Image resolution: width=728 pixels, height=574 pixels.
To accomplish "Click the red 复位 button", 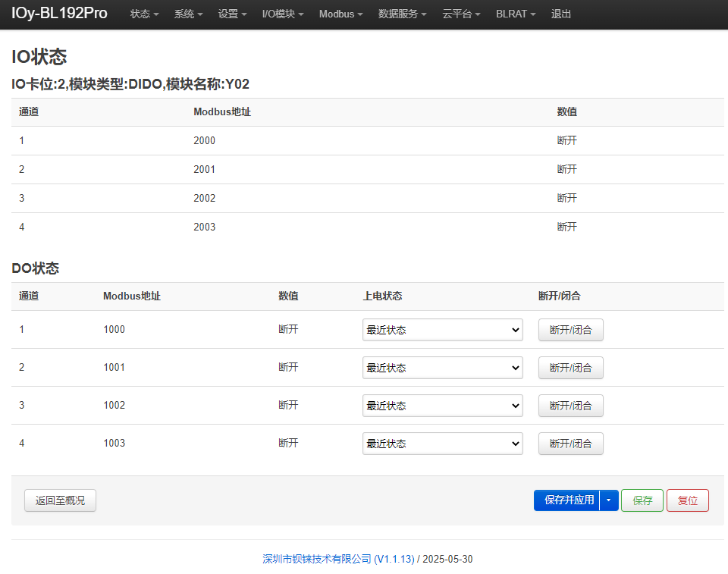I will coord(688,500).
